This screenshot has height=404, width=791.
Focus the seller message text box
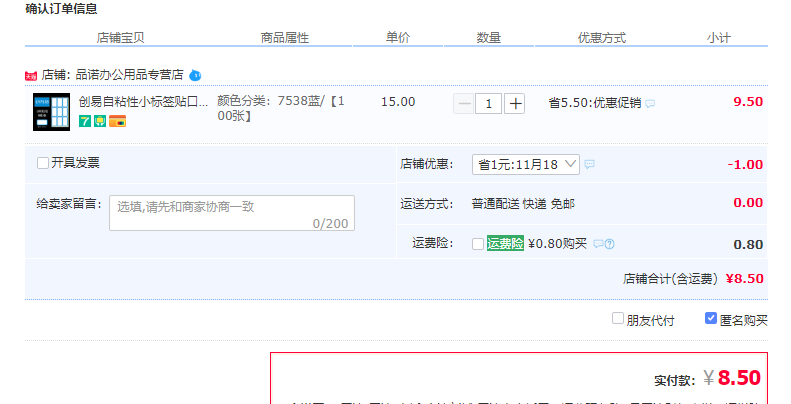click(x=232, y=213)
